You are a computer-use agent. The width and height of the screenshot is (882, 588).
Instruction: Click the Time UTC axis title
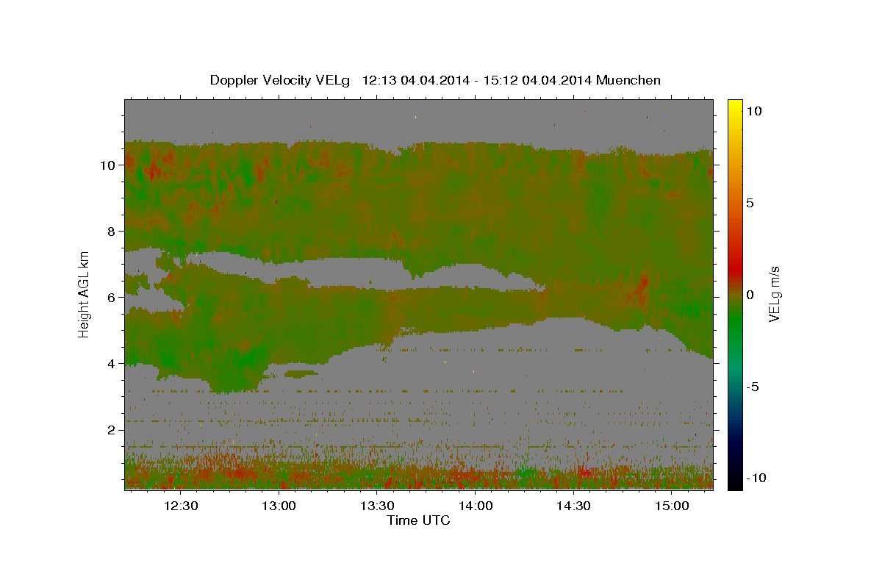coord(419,520)
